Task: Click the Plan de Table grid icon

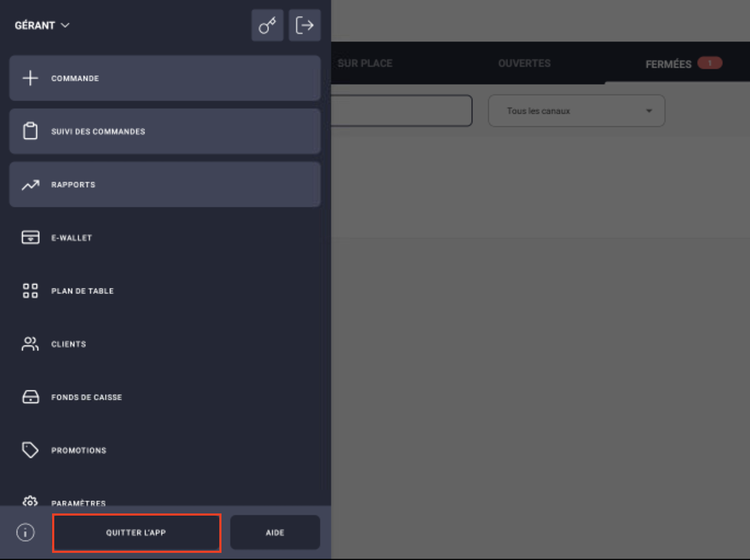Action: tap(30, 290)
